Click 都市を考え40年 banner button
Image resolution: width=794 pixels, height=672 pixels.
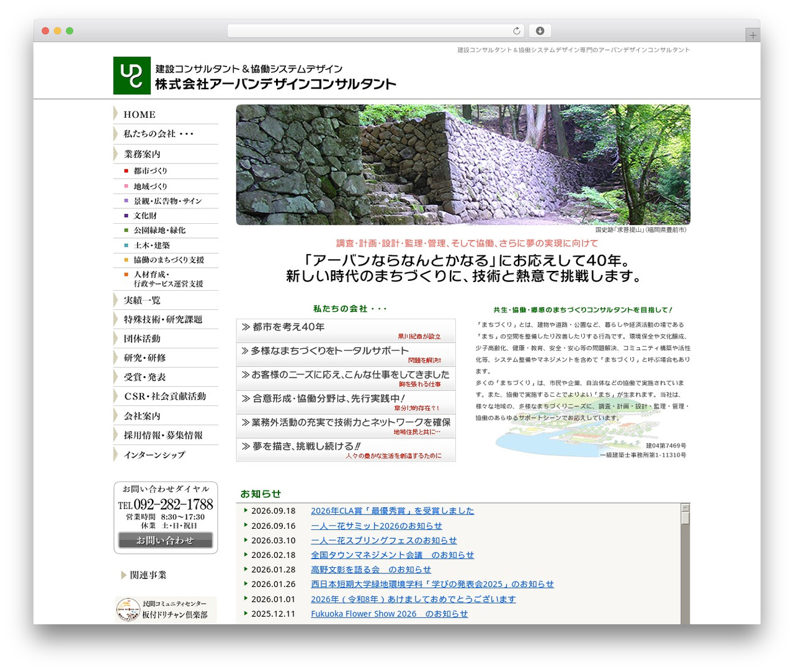click(346, 330)
